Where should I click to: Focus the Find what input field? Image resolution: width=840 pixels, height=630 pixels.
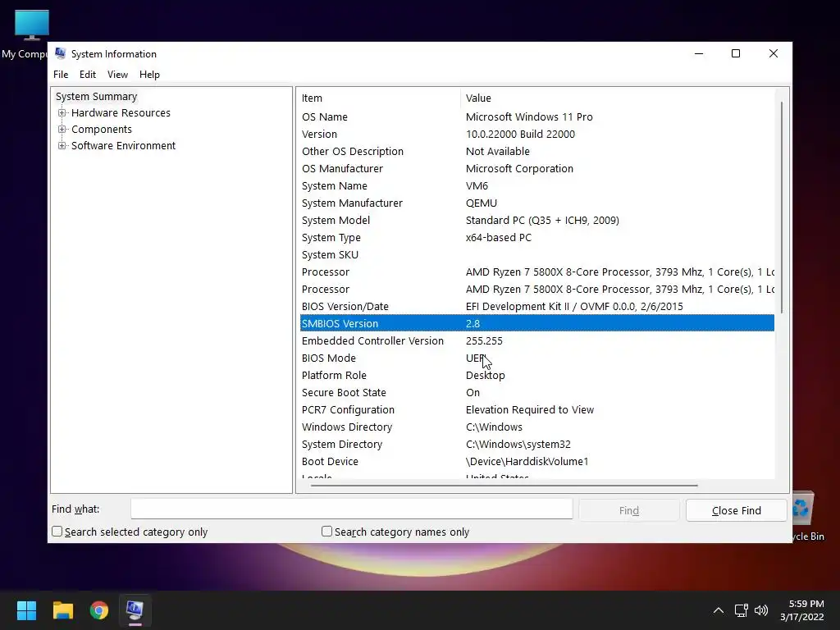(351, 509)
